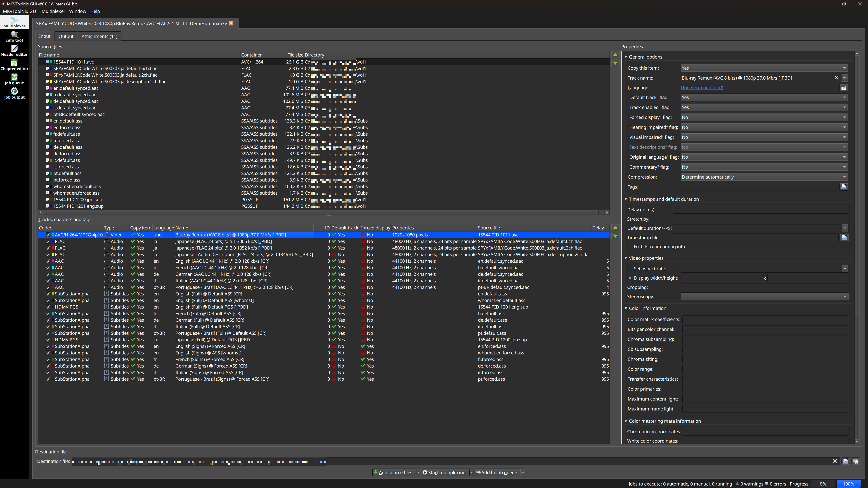Image resolution: width=868 pixels, height=488 pixels.
Task: Select the Display width/height radio button
Action: [629, 278]
